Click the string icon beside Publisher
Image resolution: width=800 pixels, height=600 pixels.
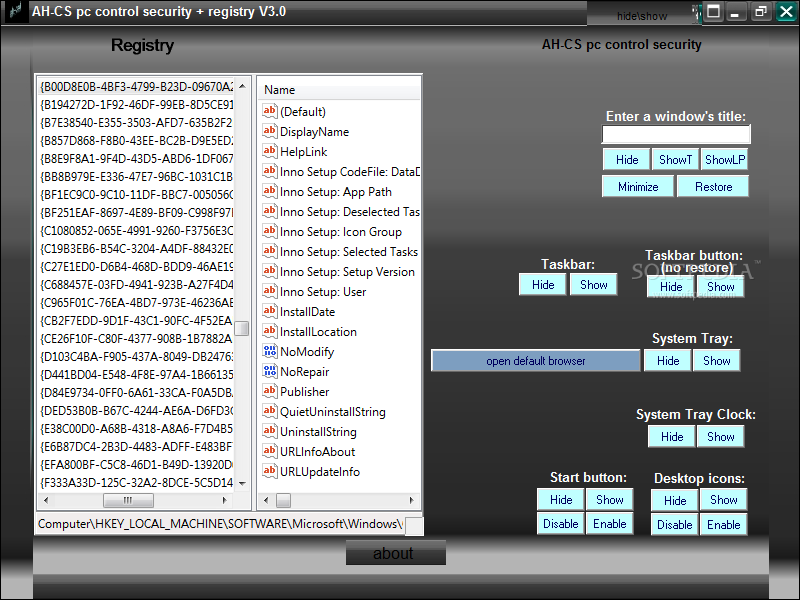(269, 391)
